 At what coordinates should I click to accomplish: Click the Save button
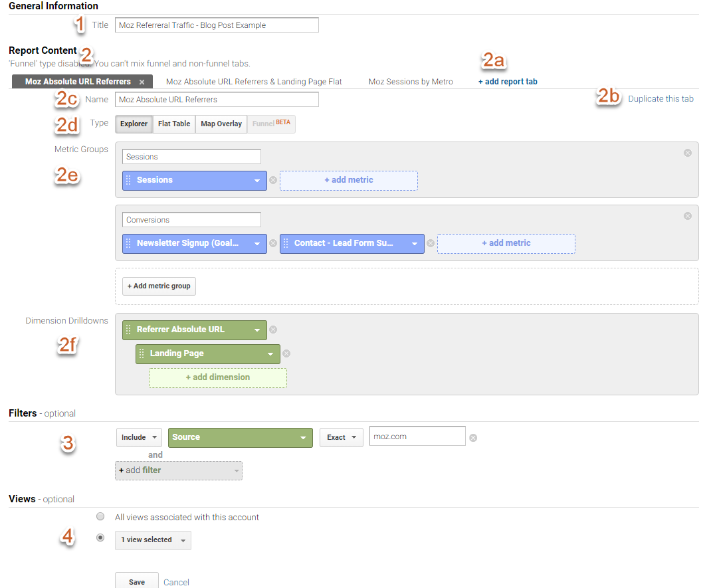pyautogui.click(x=137, y=581)
